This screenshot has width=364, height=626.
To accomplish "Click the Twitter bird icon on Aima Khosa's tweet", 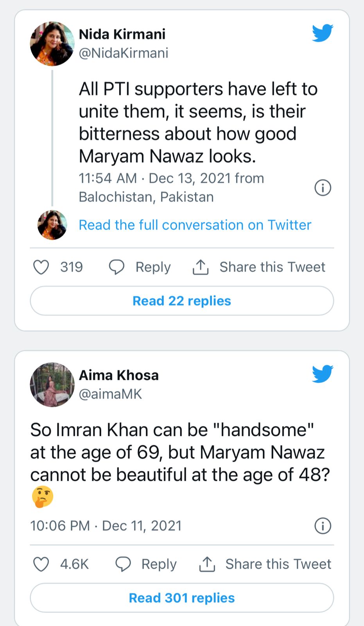I will (322, 374).
